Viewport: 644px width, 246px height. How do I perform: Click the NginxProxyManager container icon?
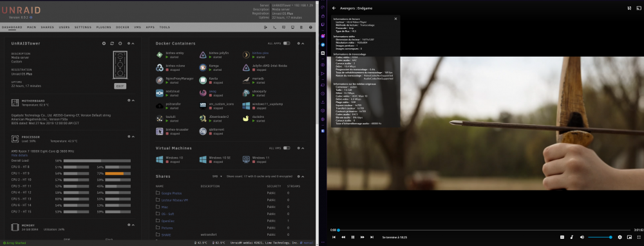[159, 80]
